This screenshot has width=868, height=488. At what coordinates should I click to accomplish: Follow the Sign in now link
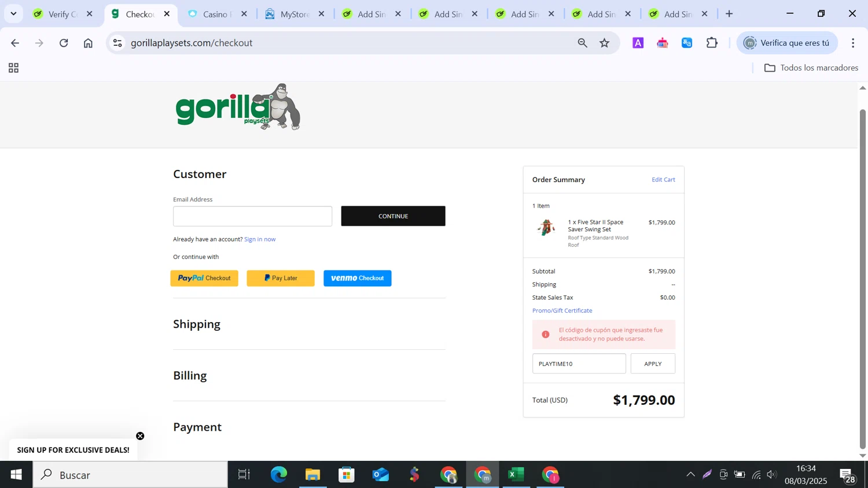point(260,239)
